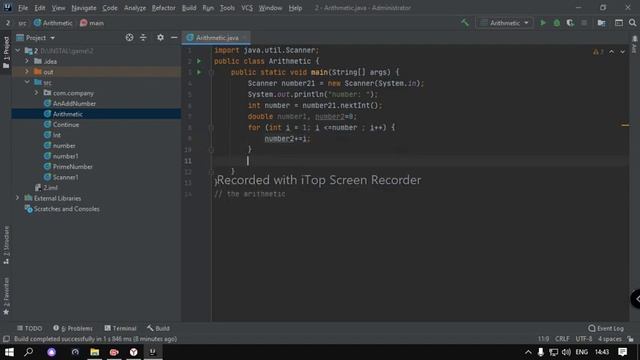Image resolution: width=640 pixels, height=360 pixels.
Task: Expand the out folder
Action: point(27,72)
